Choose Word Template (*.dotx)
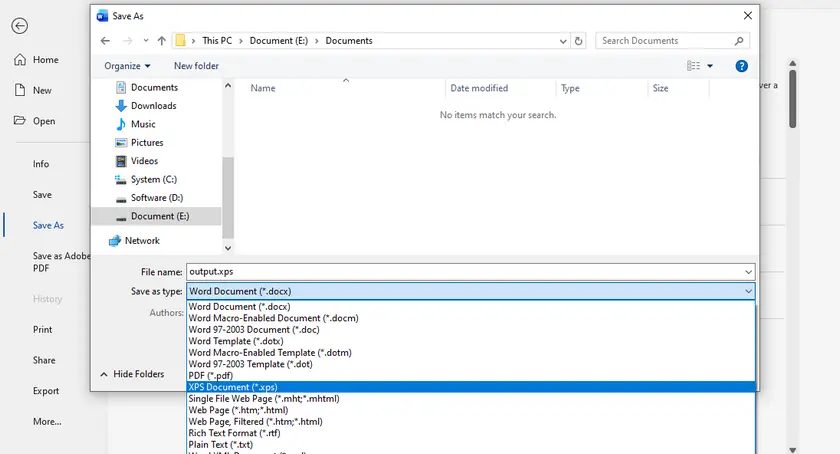Screen dimensions: 840x454 click(471, 341)
